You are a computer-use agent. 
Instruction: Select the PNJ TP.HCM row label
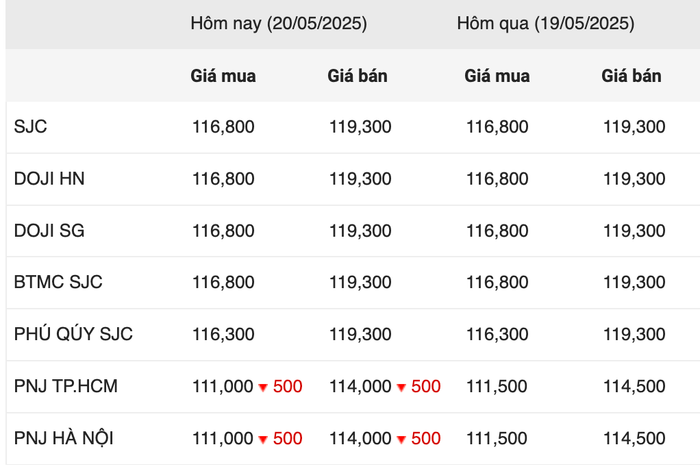[66, 386]
